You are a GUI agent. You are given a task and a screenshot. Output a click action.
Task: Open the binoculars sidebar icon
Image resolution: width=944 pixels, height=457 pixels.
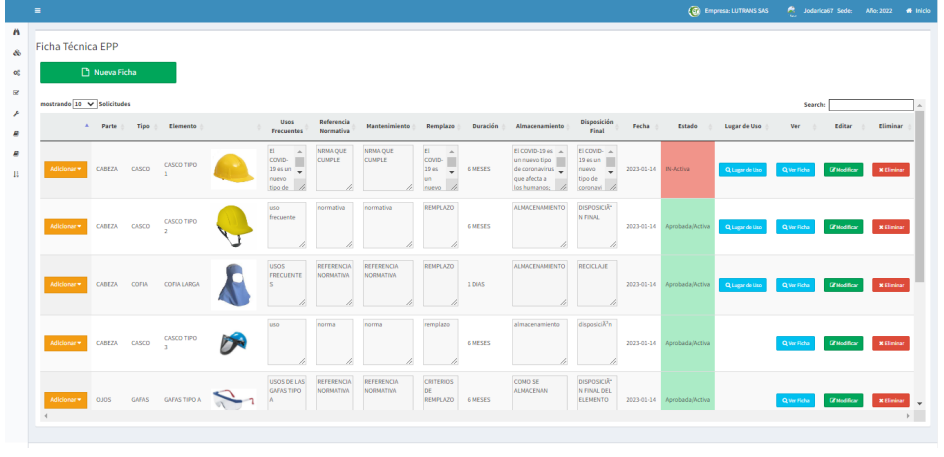[16, 32]
